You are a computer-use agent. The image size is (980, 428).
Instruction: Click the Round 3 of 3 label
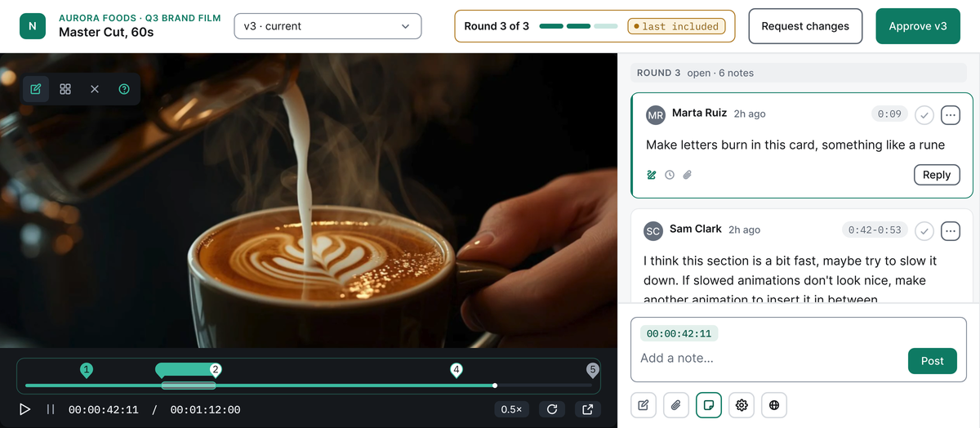(497, 26)
